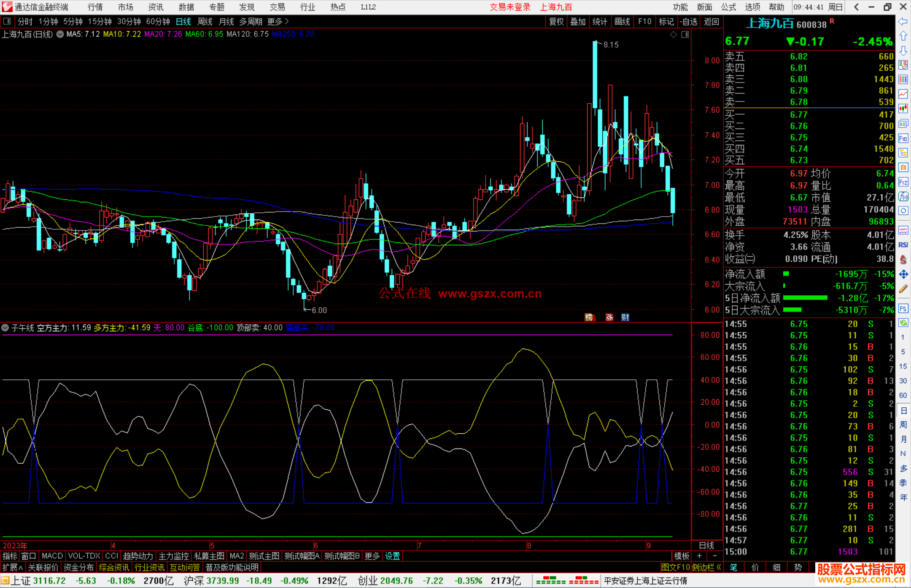The height and width of the screenshot is (588, 911).
Task: Click the RSI indicator sidebar icon
Action: [x=903, y=245]
